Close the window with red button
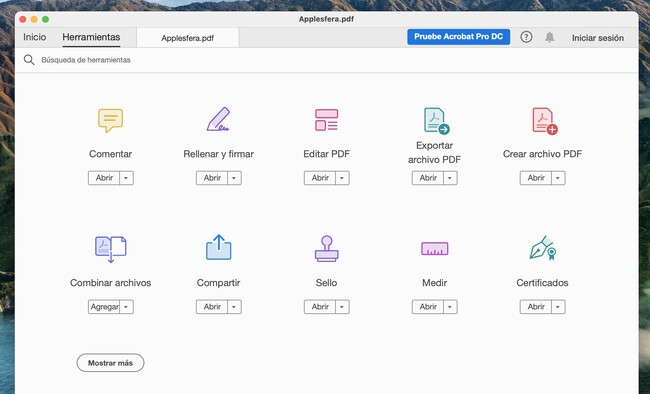 point(23,19)
